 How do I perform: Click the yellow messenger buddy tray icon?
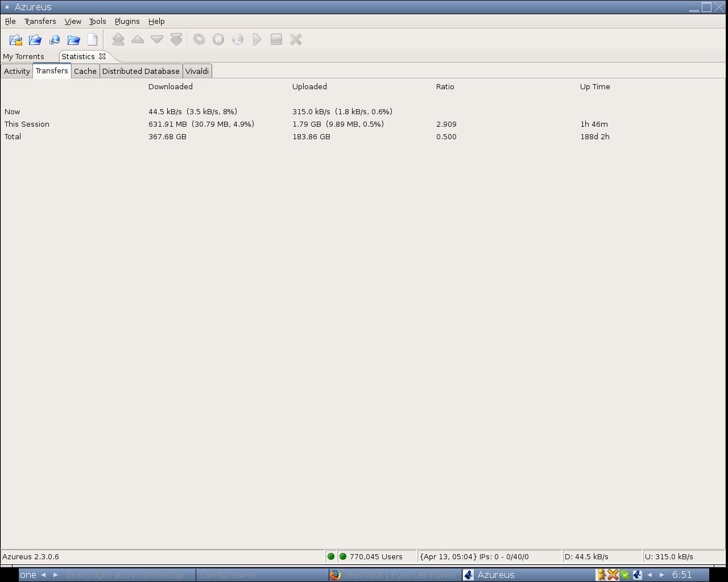[x=601, y=575]
